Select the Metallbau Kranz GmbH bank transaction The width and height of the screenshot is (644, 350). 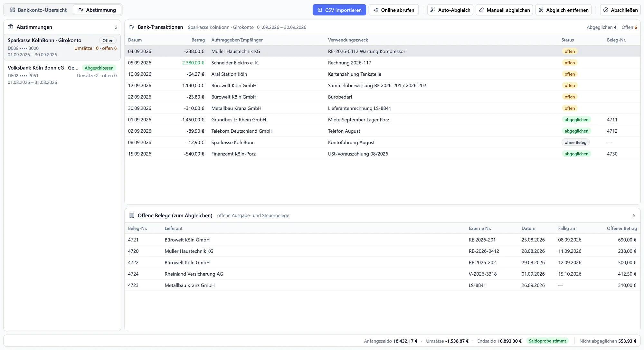coord(382,108)
